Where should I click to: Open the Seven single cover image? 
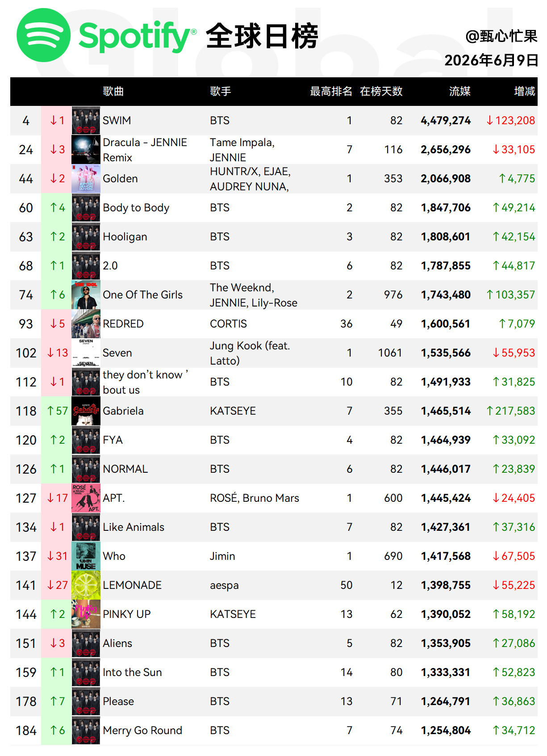point(86,353)
